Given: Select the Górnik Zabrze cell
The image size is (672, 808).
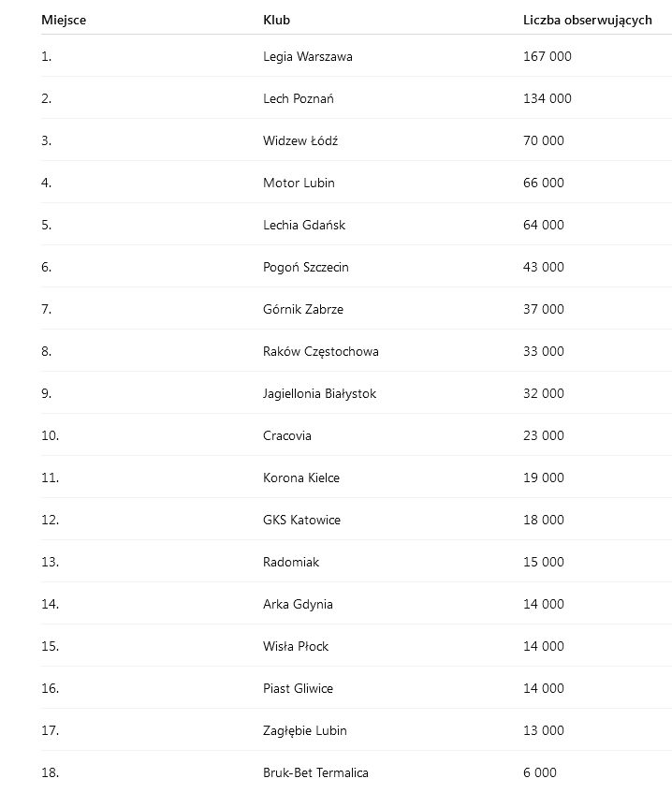Looking at the screenshot, I should pyautogui.click(x=303, y=309).
